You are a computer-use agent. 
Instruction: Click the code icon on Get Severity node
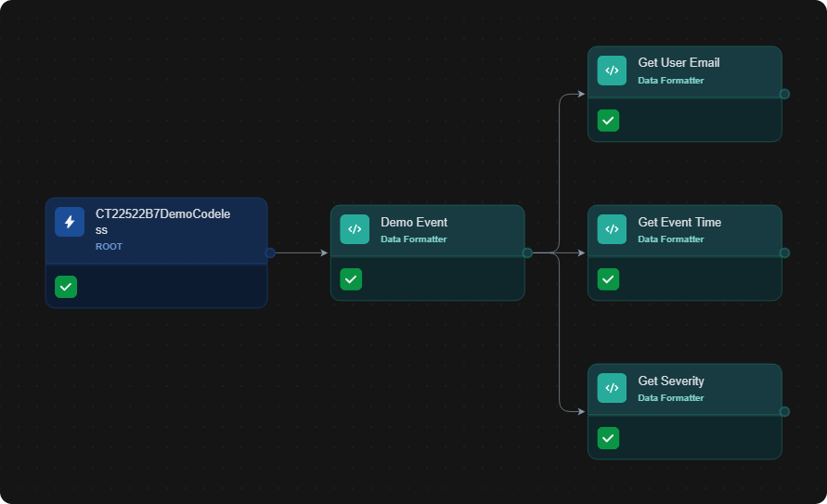(x=612, y=388)
